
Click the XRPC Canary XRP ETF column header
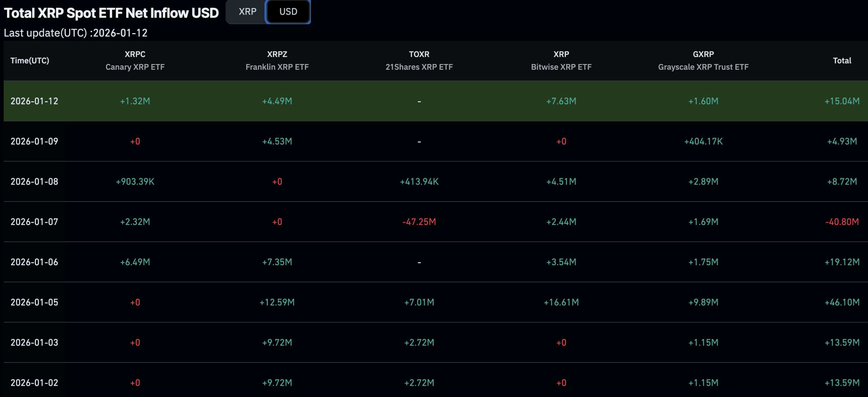[x=134, y=60]
